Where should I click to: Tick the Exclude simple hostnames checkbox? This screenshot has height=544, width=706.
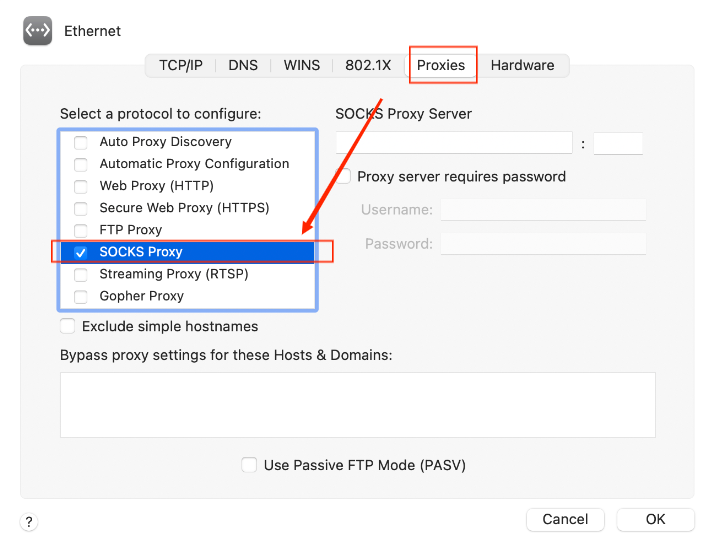click(x=68, y=326)
